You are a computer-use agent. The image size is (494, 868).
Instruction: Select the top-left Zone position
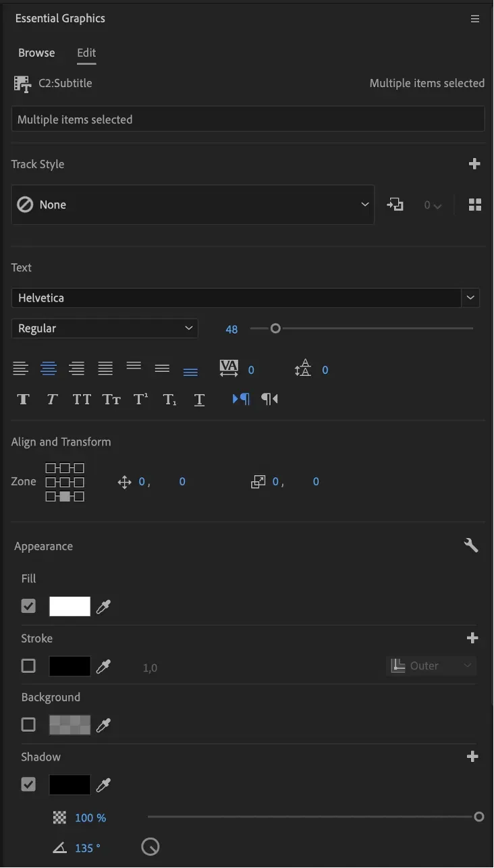(51, 468)
